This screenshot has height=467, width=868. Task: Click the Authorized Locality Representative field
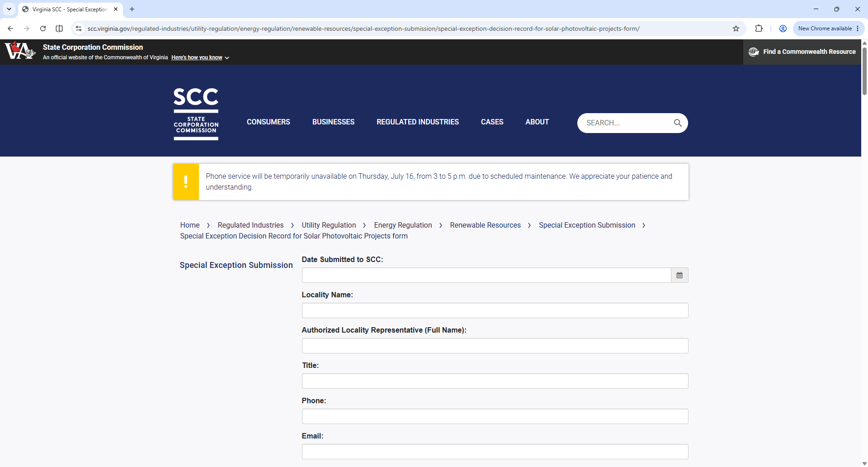495,346
